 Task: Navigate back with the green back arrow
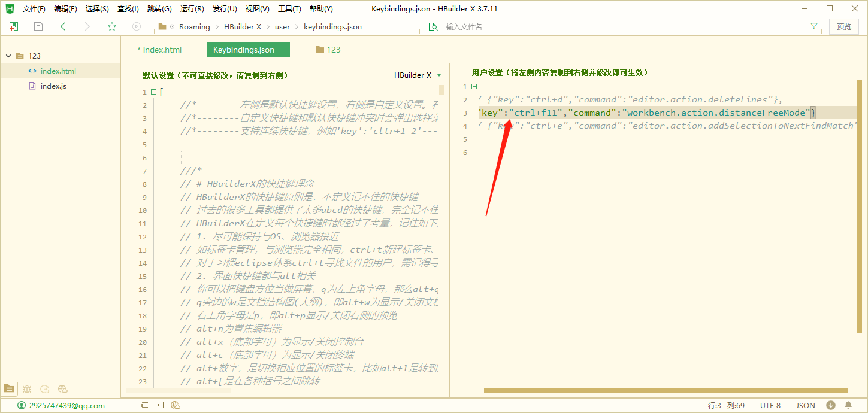[62, 26]
